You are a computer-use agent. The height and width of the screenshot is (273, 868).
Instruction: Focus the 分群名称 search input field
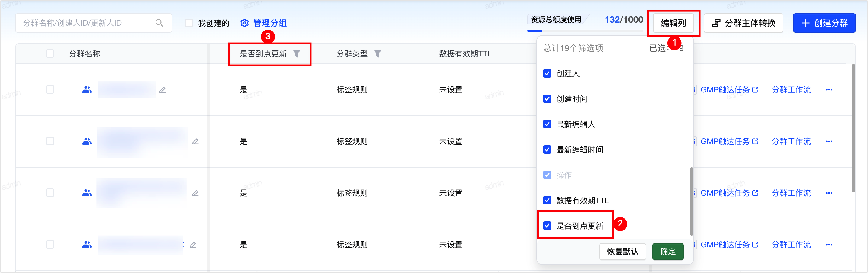pos(86,23)
